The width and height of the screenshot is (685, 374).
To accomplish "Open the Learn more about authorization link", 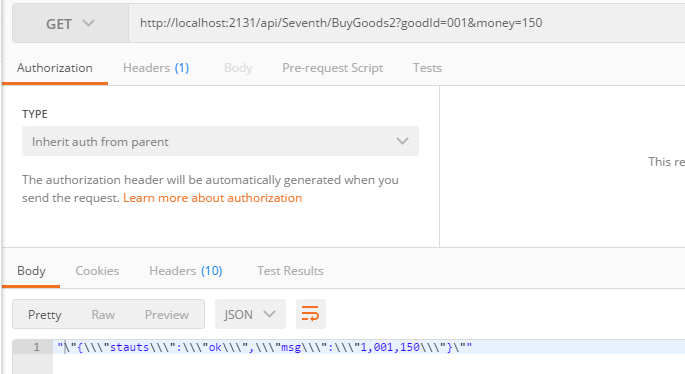I will pos(212,198).
